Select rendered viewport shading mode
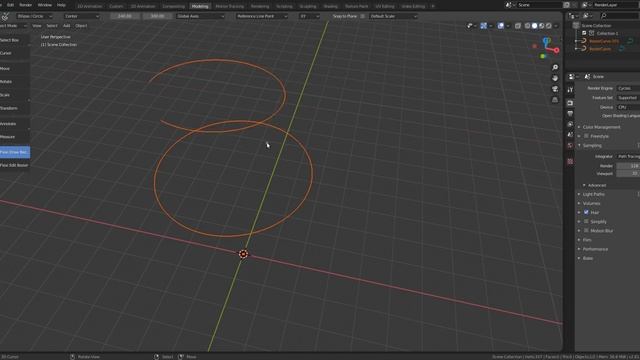The height and width of the screenshot is (360, 640). pos(549,26)
